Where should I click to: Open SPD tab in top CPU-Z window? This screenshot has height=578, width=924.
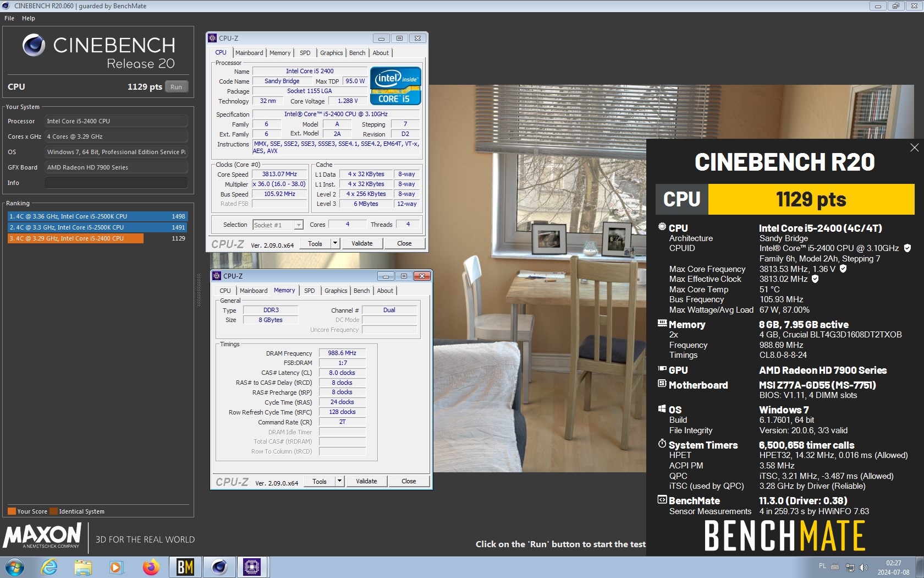305,53
